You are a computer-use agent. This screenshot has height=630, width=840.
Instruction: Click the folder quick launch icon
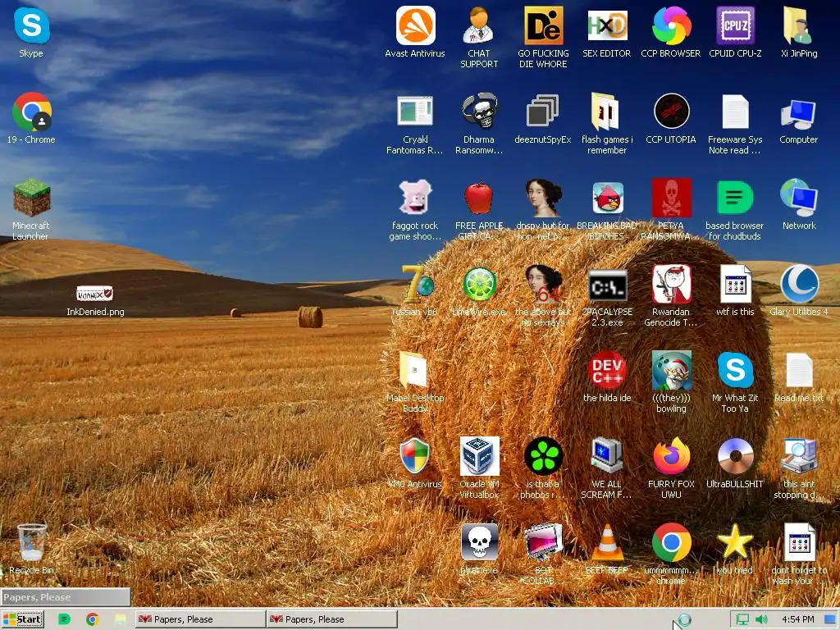[x=120, y=619]
